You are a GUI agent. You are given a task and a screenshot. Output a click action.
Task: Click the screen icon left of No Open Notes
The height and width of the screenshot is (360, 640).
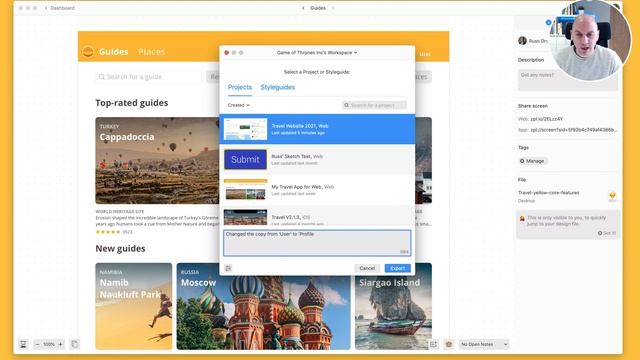[433, 344]
